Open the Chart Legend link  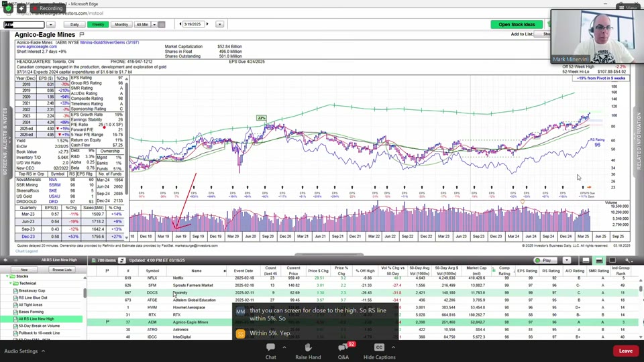pyautogui.click(x=26, y=251)
